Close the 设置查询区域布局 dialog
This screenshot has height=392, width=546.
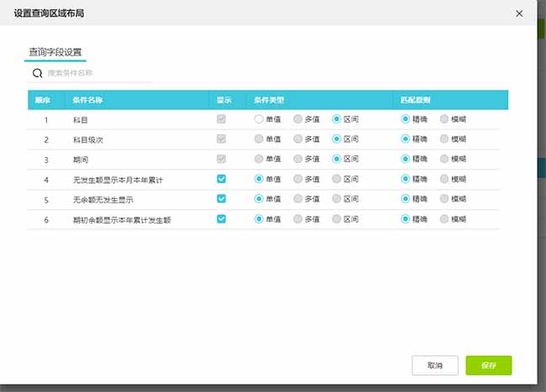[x=519, y=13]
